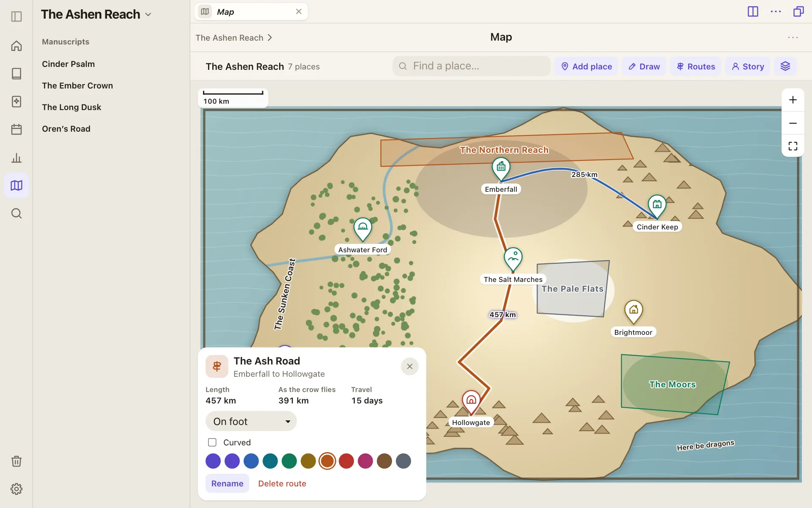
Task: Zoom in with the plus button
Action: (x=793, y=100)
